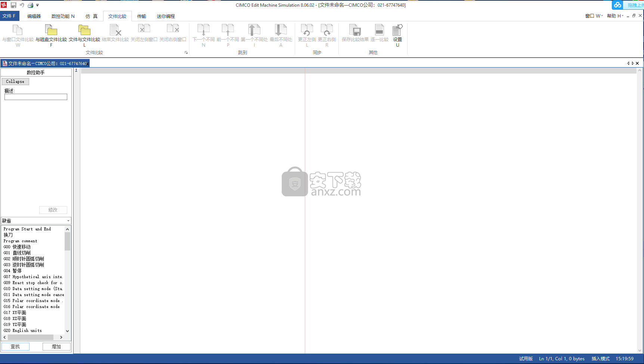Jump to 前一个不同 previous difference
Image resolution: width=644 pixels, height=364 pixels.
pyautogui.click(x=228, y=35)
